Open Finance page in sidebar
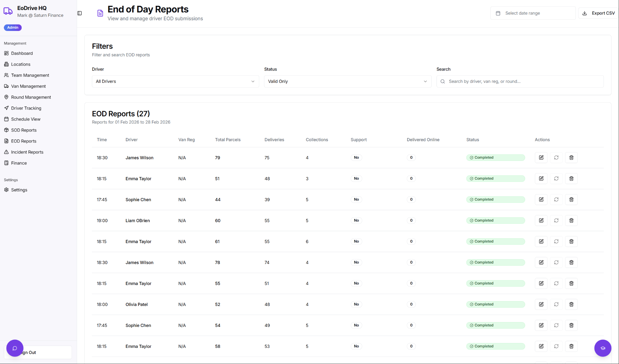 [19, 163]
